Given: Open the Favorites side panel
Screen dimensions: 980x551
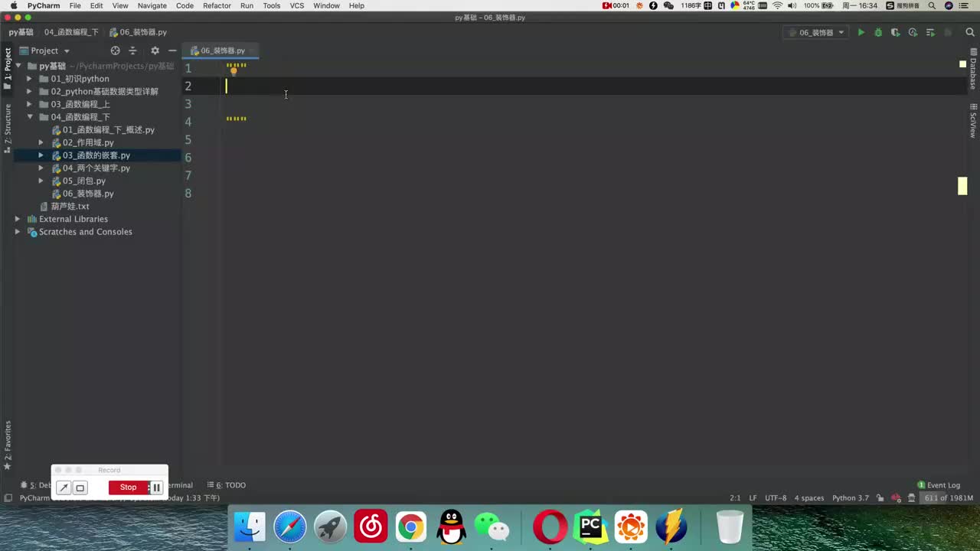Looking at the screenshot, I should click(8, 445).
